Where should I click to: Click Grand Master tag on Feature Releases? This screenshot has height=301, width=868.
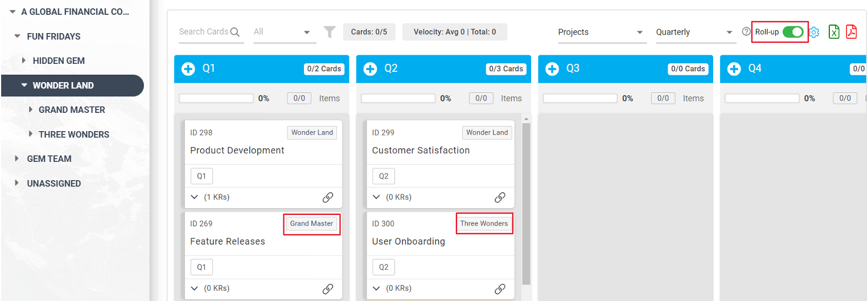(x=311, y=223)
